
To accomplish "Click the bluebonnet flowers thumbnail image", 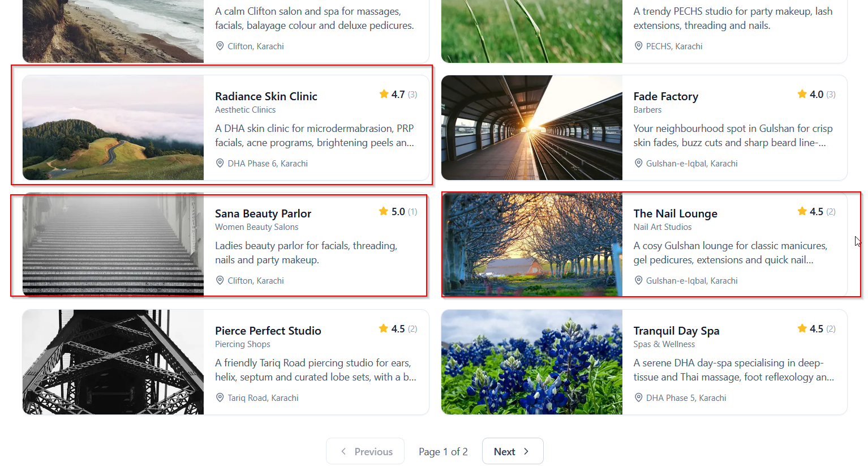I will pyautogui.click(x=532, y=362).
